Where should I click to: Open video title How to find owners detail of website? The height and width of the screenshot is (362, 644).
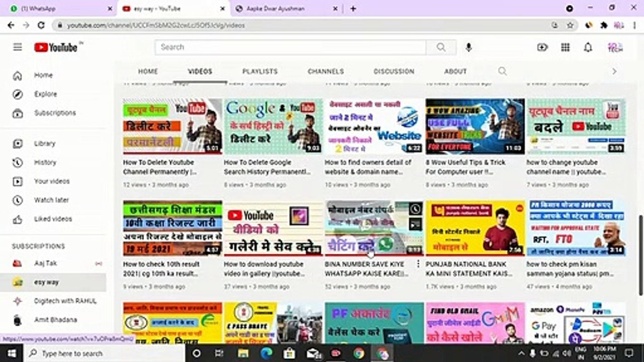(x=368, y=167)
